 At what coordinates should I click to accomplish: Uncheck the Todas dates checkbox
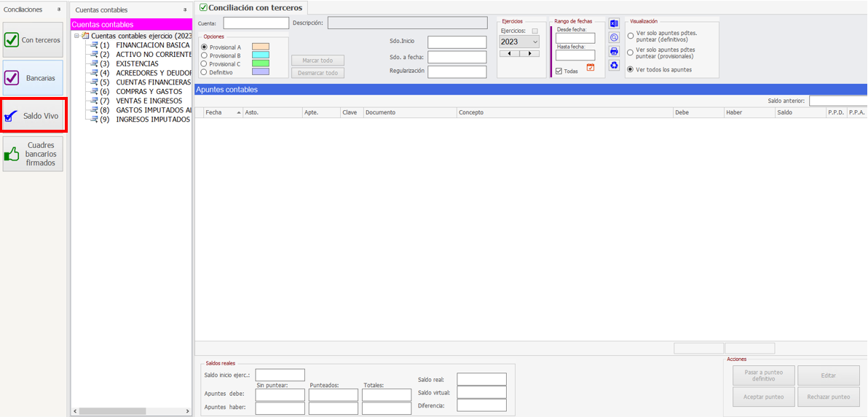tap(559, 71)
